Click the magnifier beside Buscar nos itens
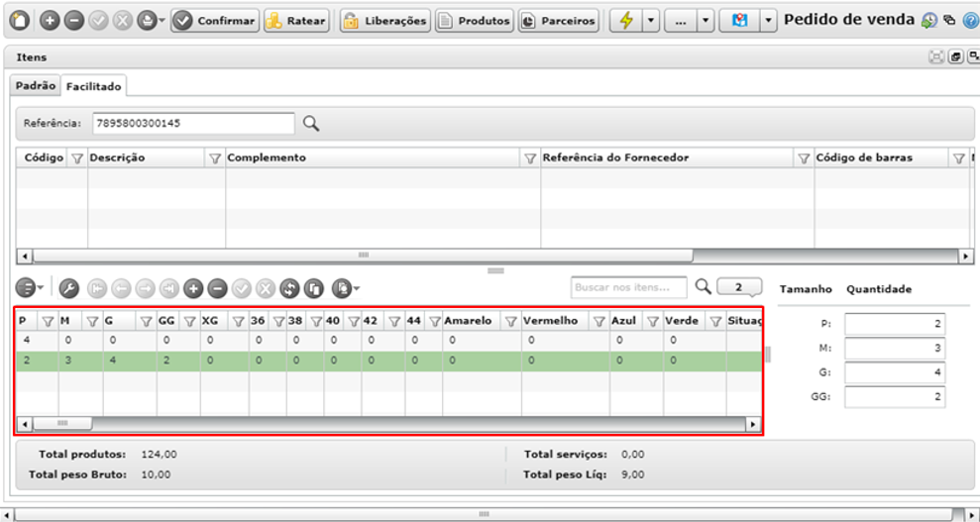Image resolution: width=980 pixels, height=522 pixels. 704,286
